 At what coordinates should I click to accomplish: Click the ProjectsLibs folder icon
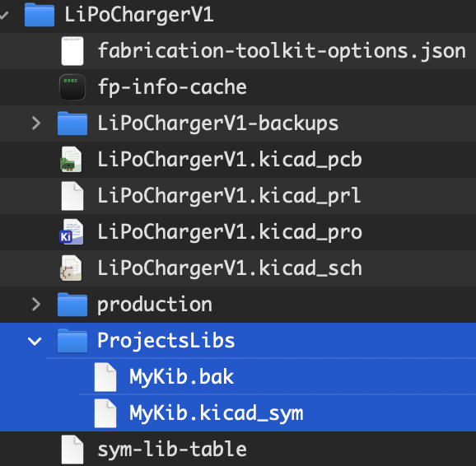coord(72,341)
